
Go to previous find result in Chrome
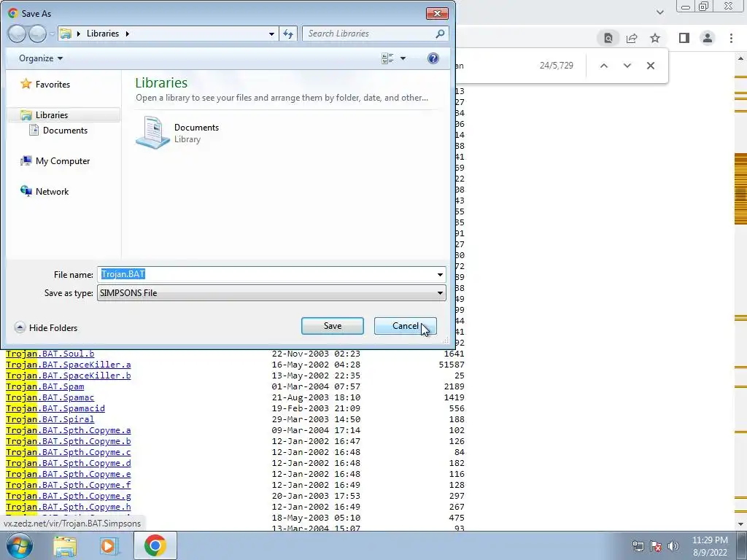[x=603, y=66]
